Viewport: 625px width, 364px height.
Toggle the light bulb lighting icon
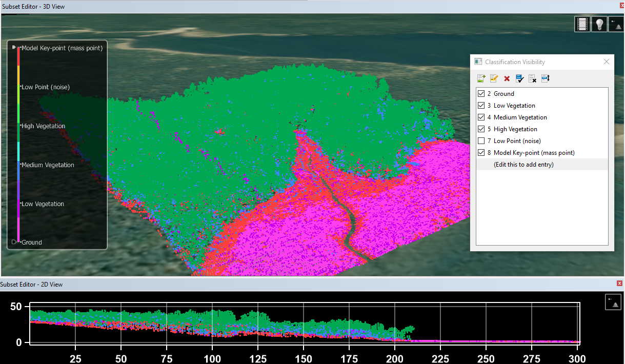click(599, 24)
